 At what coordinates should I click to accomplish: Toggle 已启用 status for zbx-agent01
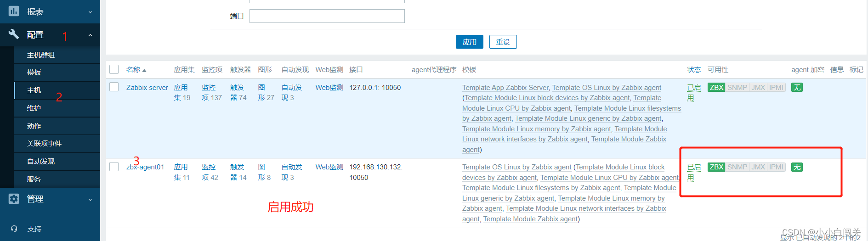[x=694, y=172]
